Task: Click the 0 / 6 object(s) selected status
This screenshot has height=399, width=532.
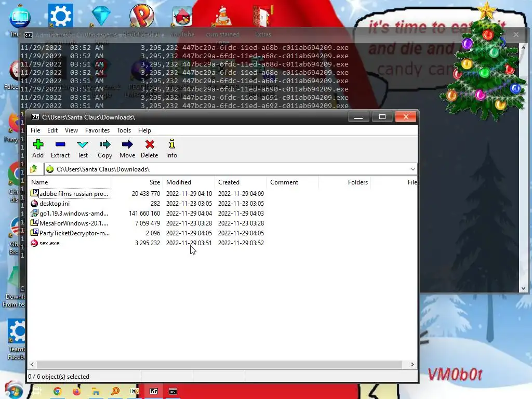Action: click(x=59, y=377)
